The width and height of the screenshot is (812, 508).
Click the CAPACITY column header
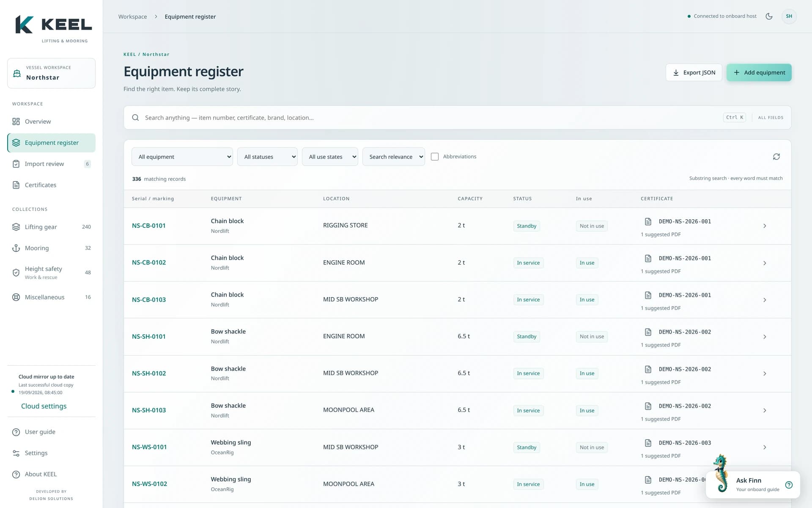(x=470, y=199)
